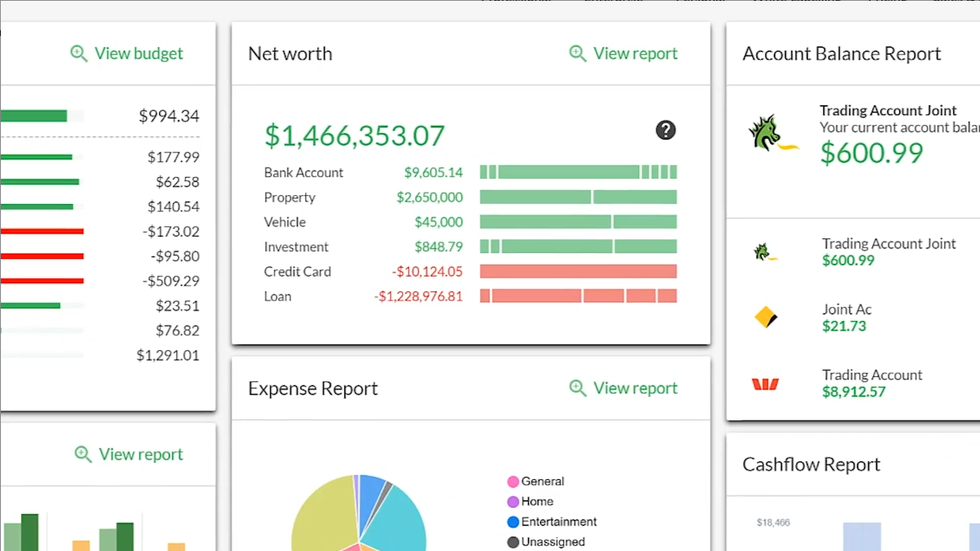This screenshot has height=551, width=980.
Task: Click the Vehicle value bar
Action: [x=579, y=222]
